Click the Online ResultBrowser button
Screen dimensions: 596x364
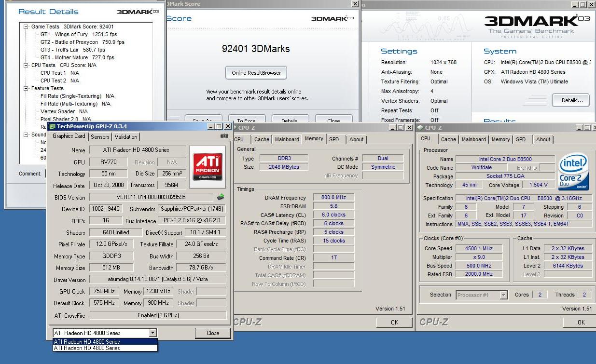point(256,73)
